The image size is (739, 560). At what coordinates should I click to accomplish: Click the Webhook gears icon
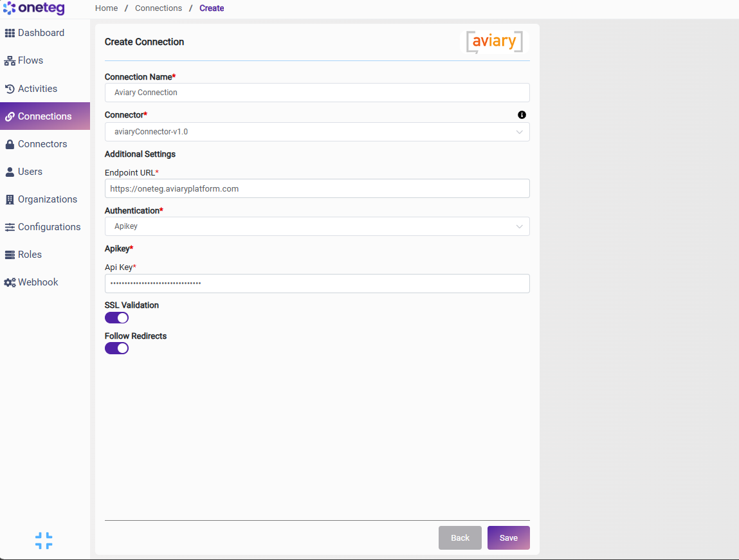click(10, 283)
